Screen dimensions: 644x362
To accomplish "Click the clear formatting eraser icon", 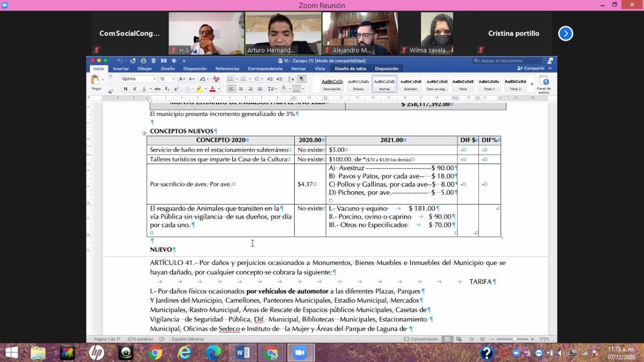I will click(x=216, y=79).
